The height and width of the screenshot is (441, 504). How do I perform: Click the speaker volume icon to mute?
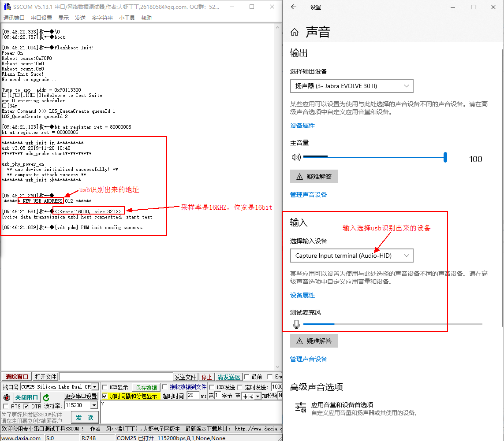coord(296,157)
